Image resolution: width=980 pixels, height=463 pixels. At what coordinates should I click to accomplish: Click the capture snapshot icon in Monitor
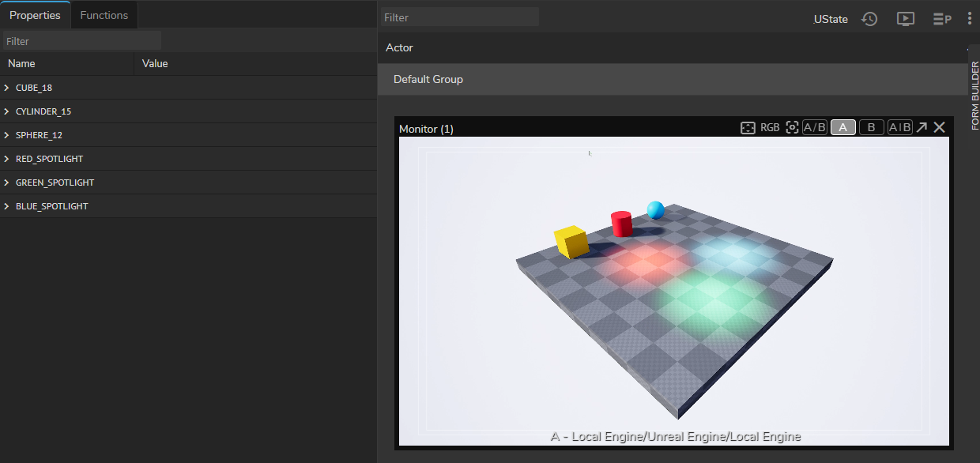pos(792,128)
